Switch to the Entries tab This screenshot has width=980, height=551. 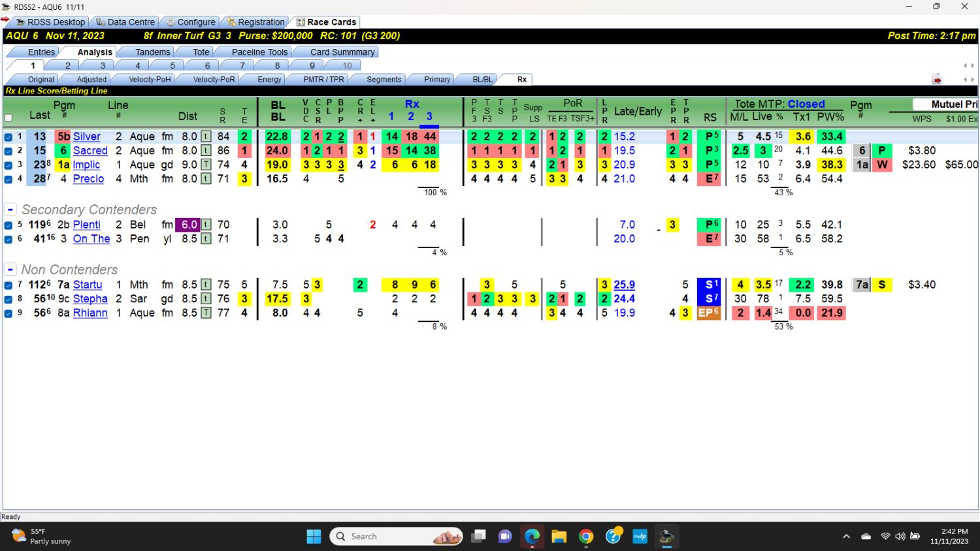(x=41, y=52)
